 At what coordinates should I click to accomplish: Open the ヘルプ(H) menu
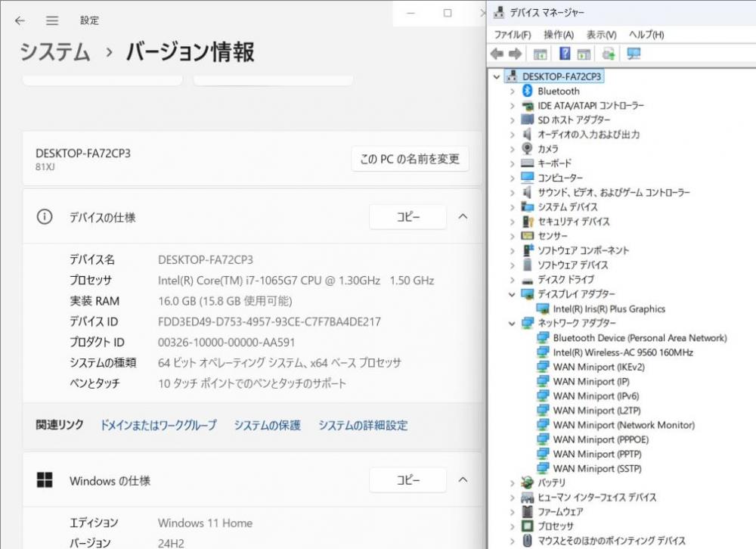(646, 34)
